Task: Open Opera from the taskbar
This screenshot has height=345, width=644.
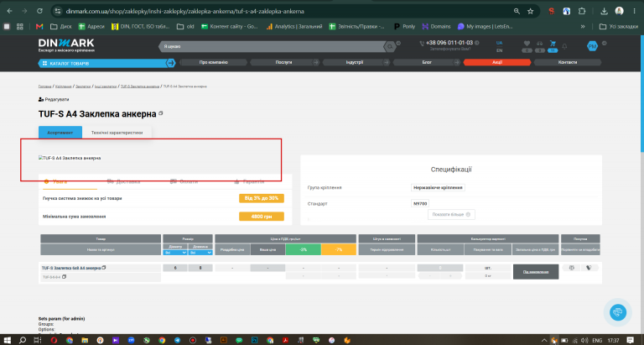Action: (x=55, y=340)
